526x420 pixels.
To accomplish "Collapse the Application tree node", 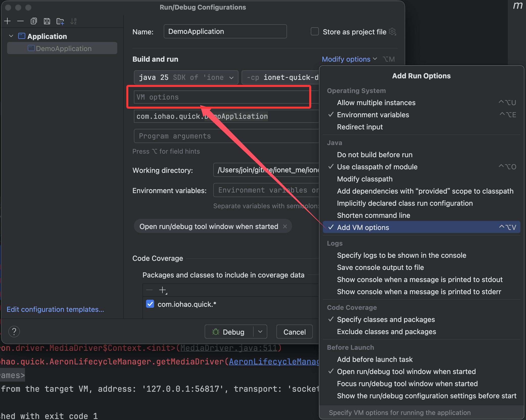I will click(11, 36).
